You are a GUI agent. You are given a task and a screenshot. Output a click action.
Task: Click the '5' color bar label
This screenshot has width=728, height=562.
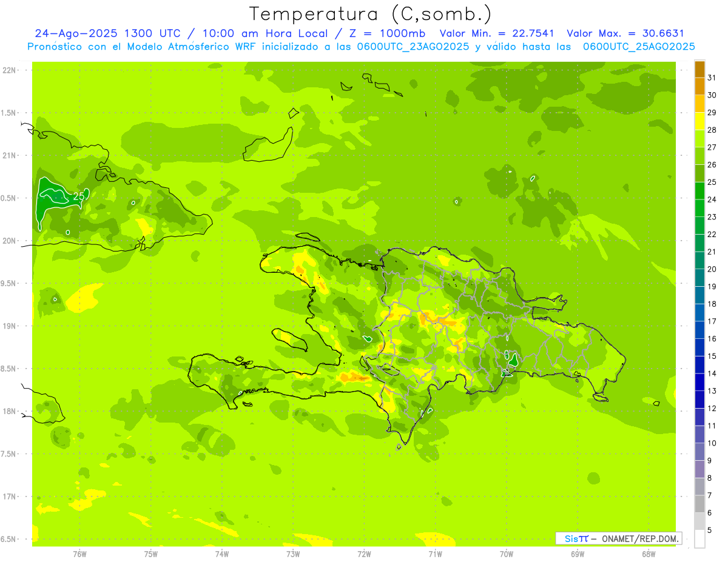(710, 530)
